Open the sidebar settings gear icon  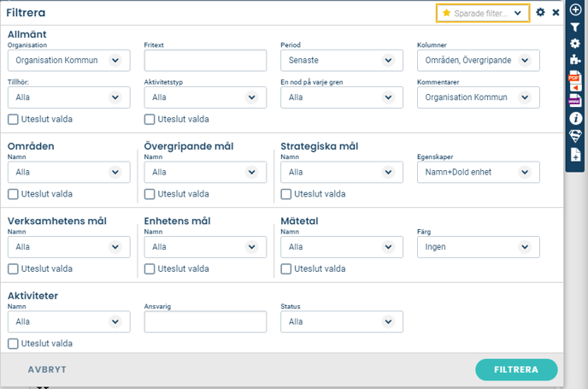point(576,44)
